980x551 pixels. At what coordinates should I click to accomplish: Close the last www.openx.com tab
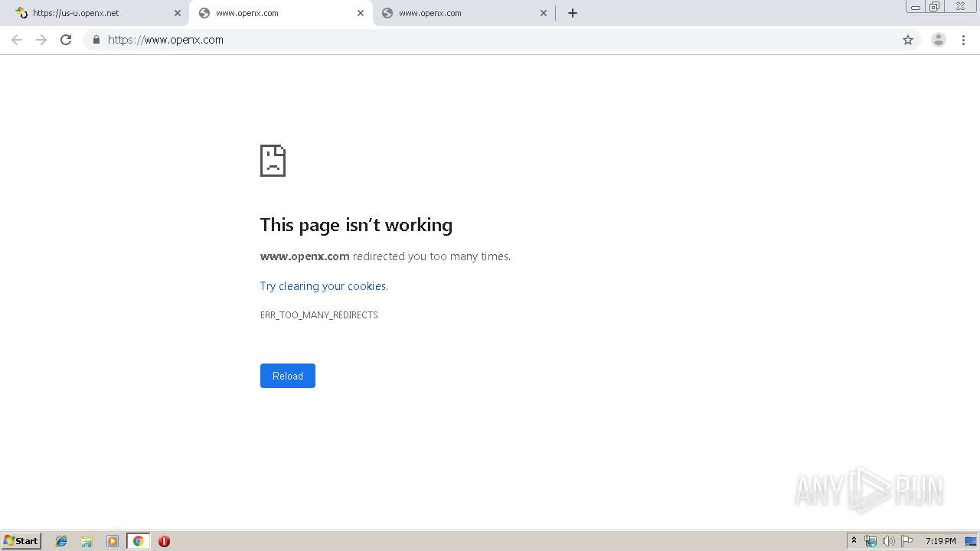544,13
